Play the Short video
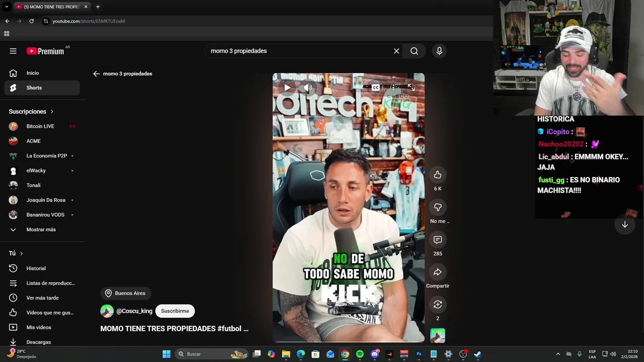Image resolution: width=644 pixels, height=362 pixels. point(287,87)
